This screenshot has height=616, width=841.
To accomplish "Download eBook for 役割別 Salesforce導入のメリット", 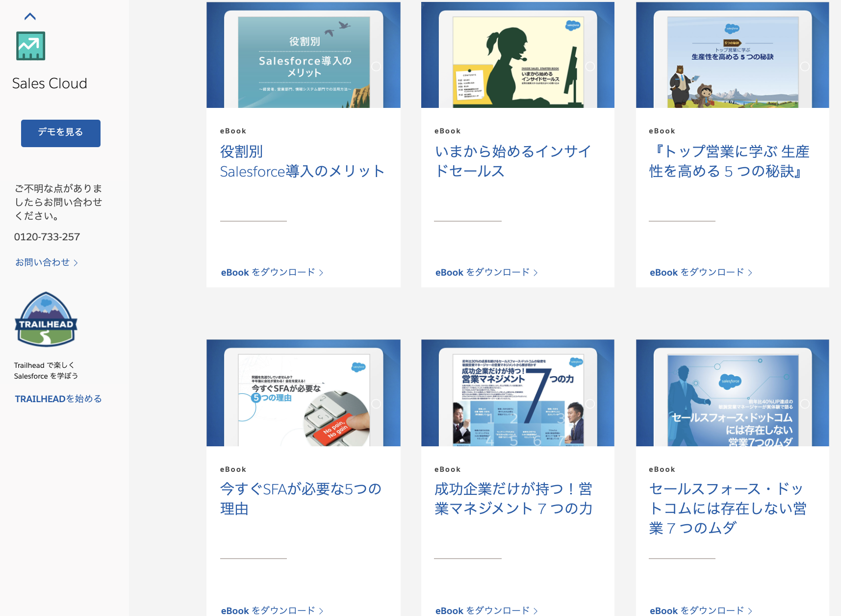I will point(272,272).
